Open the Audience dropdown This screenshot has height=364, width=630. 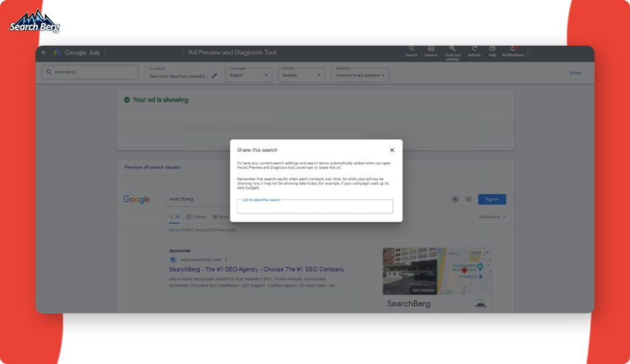tap(360, 75)
